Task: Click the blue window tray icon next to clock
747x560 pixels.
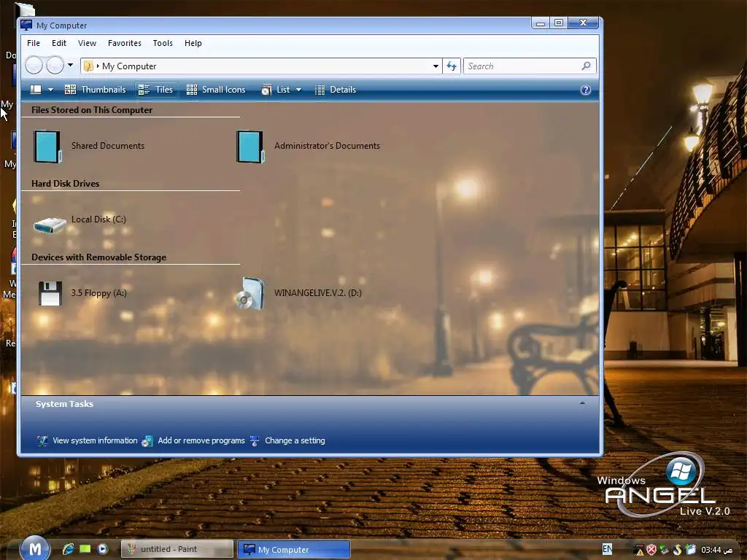Action: [691, 550]
